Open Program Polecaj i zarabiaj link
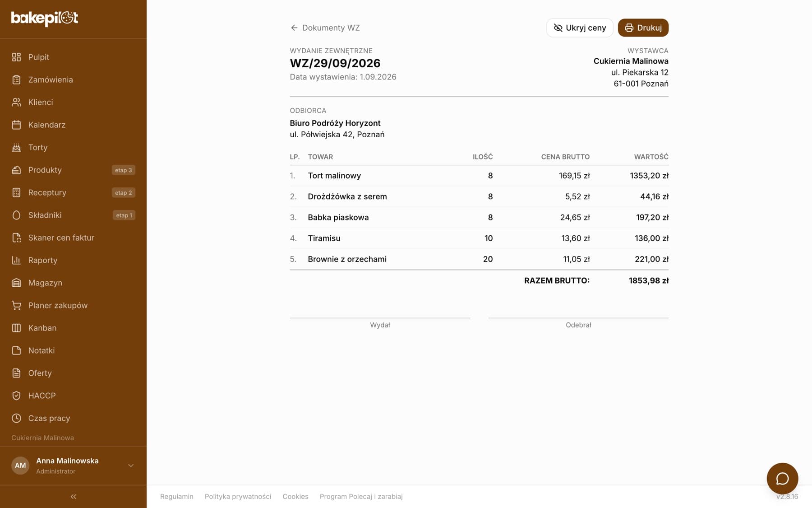This screenshot has width=812, height=508. click(x=361, y=496)
